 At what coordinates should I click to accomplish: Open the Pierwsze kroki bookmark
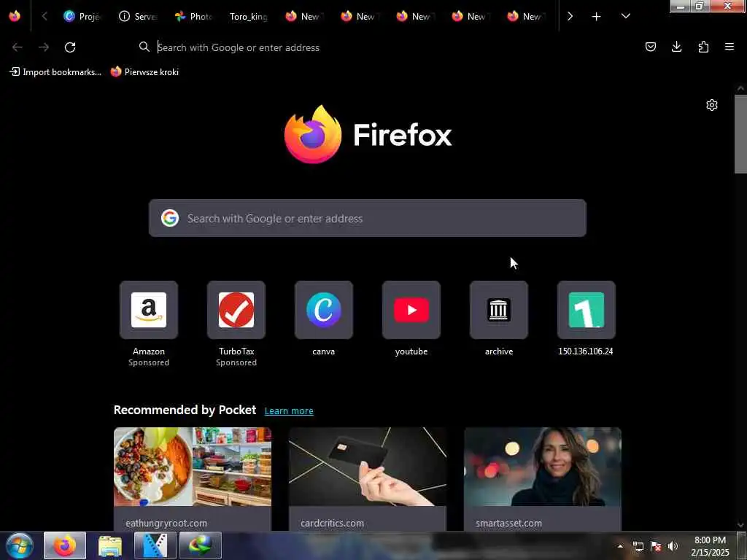[x=145, y=72]
